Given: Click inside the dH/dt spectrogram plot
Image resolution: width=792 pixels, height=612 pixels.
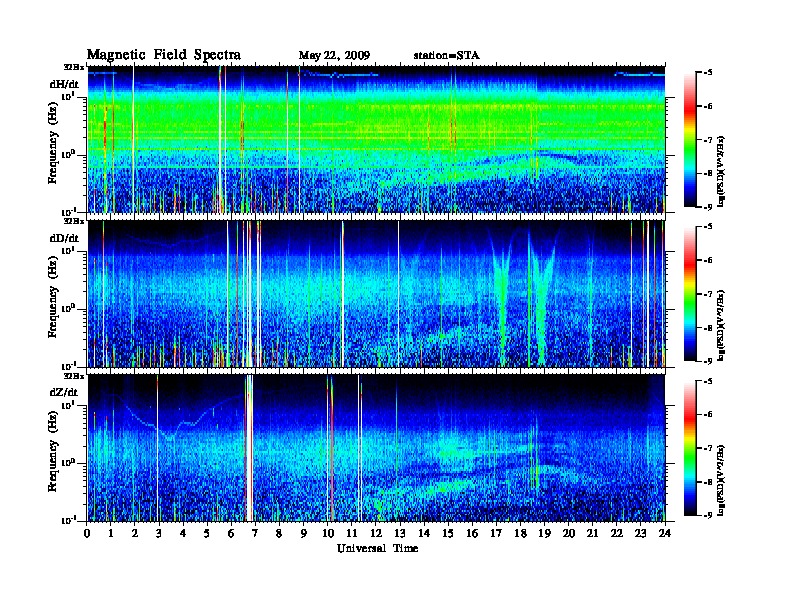Looking at the screenshot, I should (376, 139).
